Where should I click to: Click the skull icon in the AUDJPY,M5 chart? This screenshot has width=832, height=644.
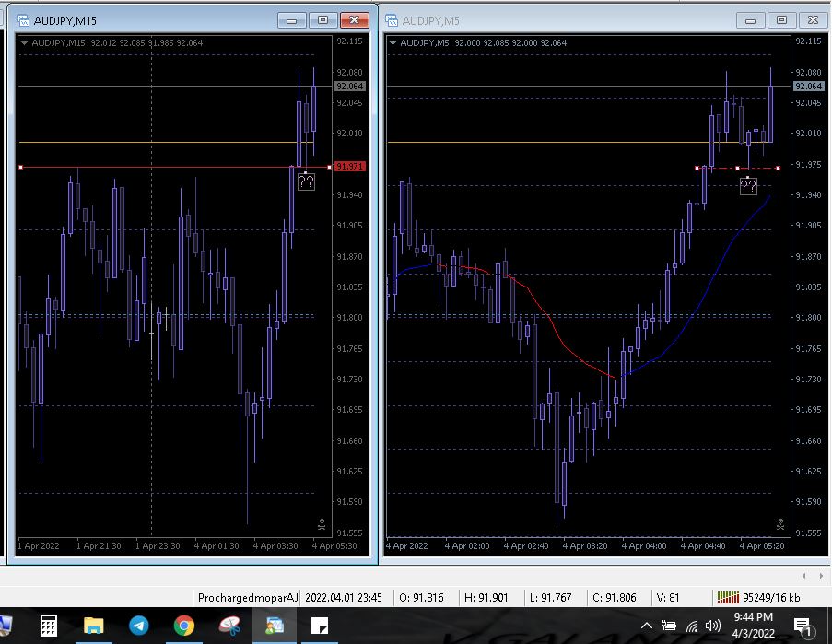pyautogui.click(x=780, y=525)
